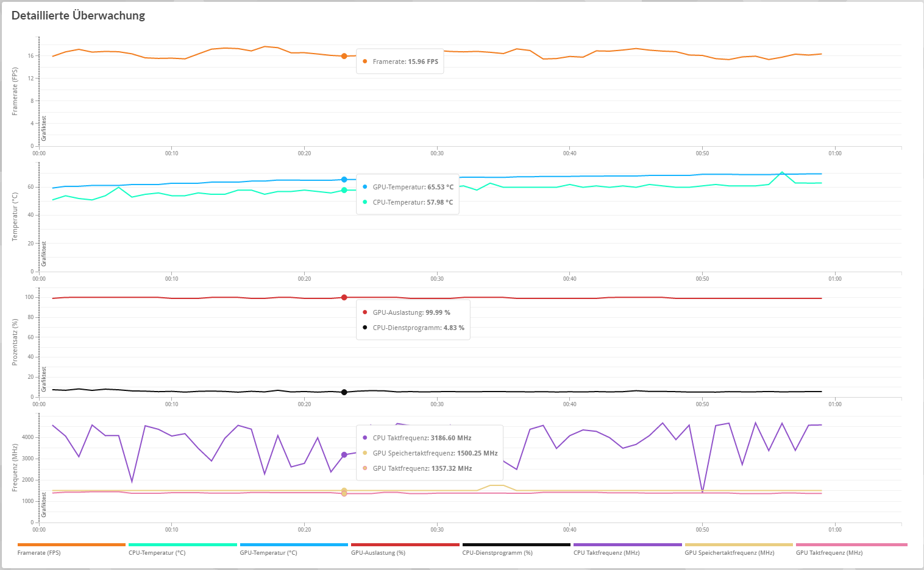924x570 pixels.
Task: Click the GPU-Temperatur 65.53 °C tooltip value
Action: [x=440, y=188]
